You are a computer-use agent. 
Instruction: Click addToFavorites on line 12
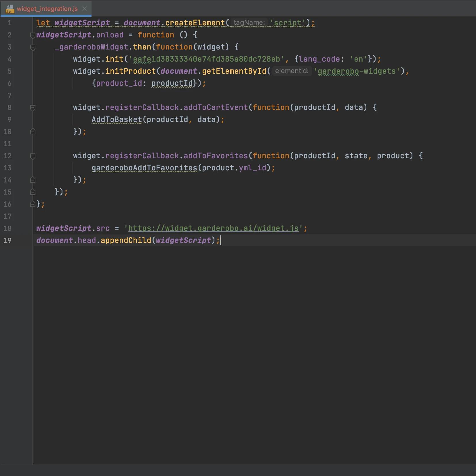pyautogui.click(x=216, y=156)
